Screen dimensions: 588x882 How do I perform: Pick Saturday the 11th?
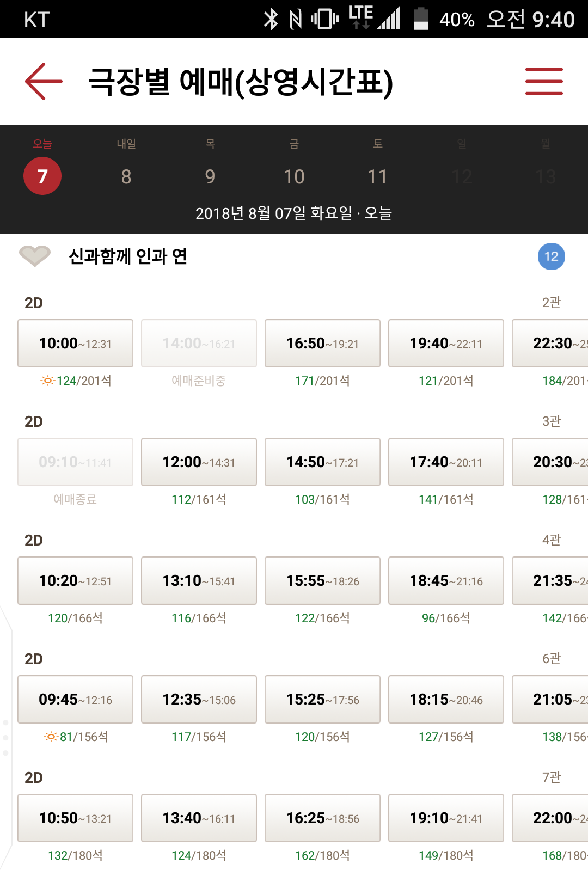377,176
